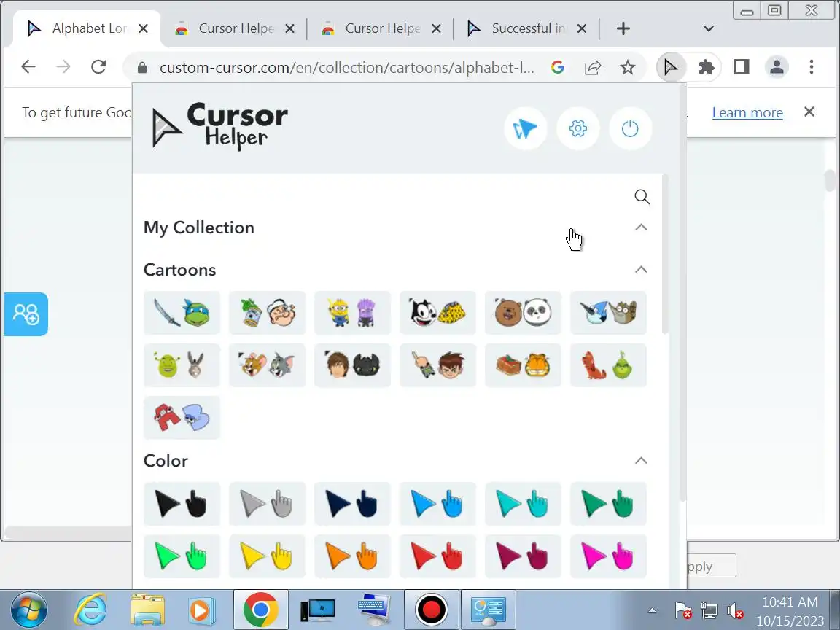Open the Chrome three-dot menu
840x630 pixels.
click(x=812, y=67)
